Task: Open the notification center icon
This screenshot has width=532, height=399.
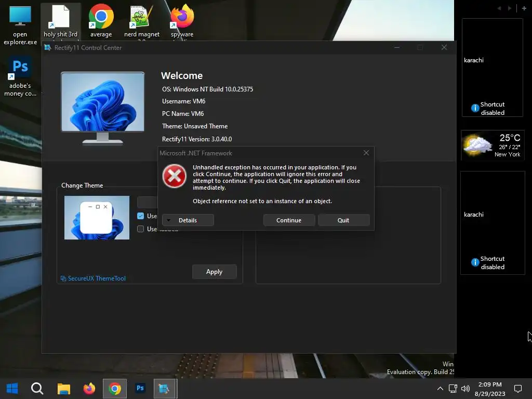Action: tap(518, 389)
